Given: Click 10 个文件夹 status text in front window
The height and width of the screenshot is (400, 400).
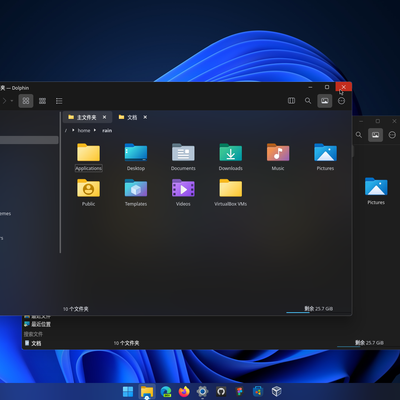Looking at the screenshot, I should coord(76,309).
